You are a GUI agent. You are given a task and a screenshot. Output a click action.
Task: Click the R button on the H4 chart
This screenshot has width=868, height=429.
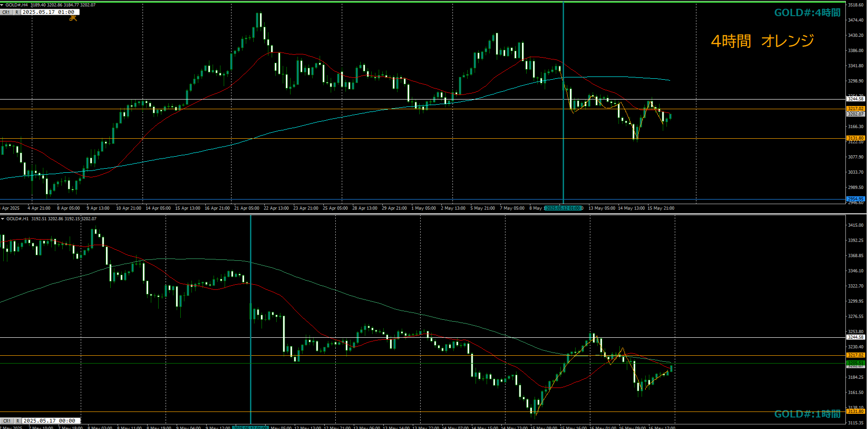tap(17, 12)
